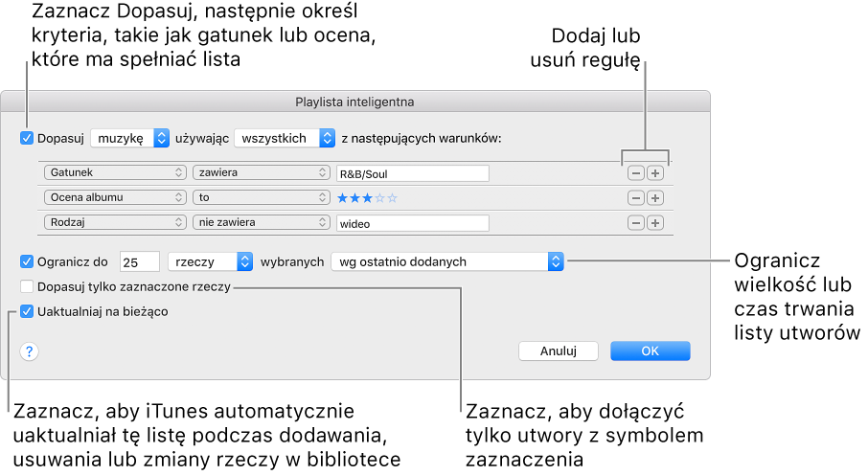This screenshot has height=475, width=868.
Task: Add a rule after the Gatunek row
Action: (x=655, y=173)
